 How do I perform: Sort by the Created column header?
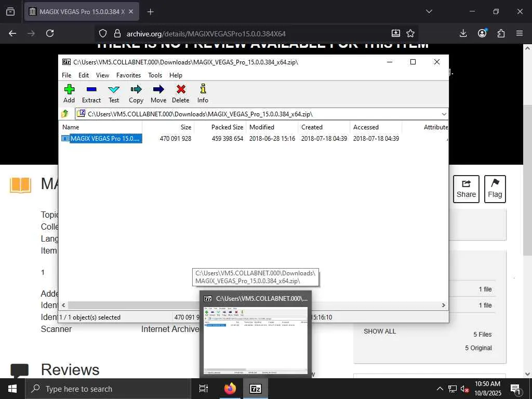pyautogui.click(x=324, y=127)
